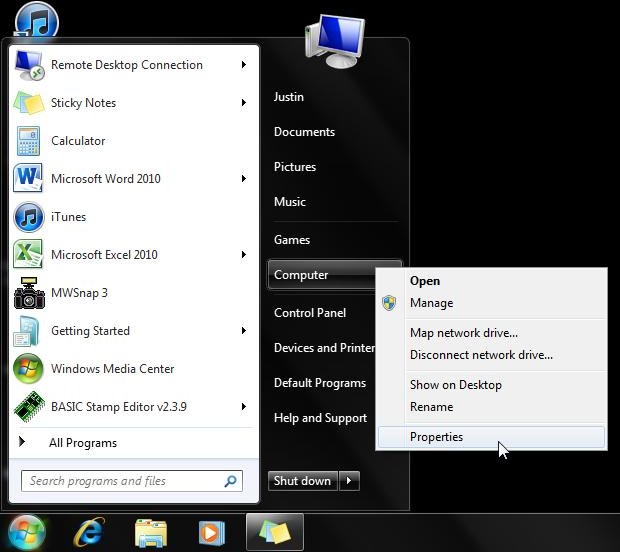Viewport: 620px width, 552px height.
Task: Select Manage from the context menu
Action: (x=491, y=303)
